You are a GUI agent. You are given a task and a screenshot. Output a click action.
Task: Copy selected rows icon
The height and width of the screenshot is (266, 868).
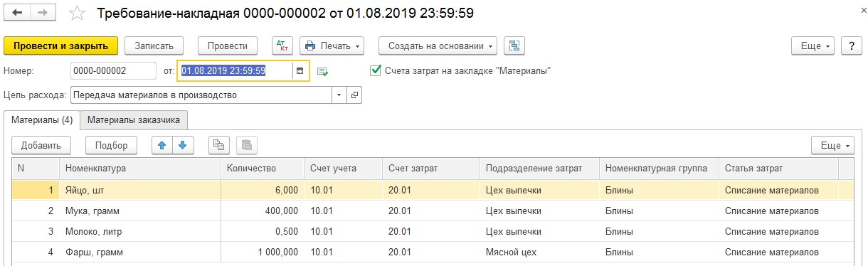click(219, 145)
